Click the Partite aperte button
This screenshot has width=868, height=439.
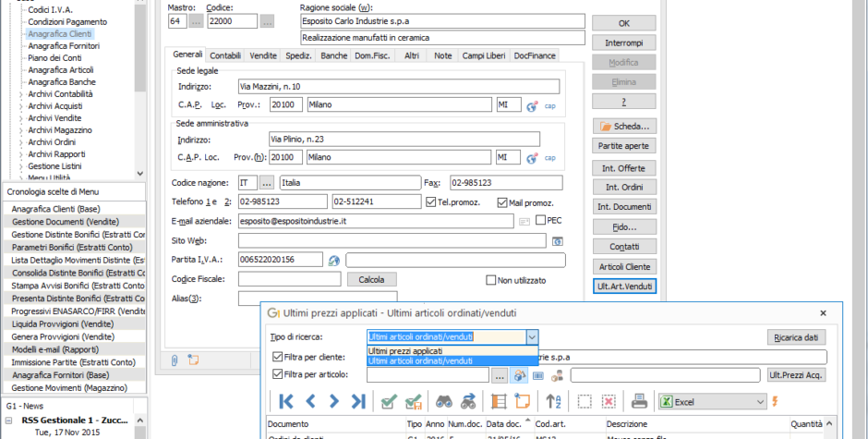point(624,146)
